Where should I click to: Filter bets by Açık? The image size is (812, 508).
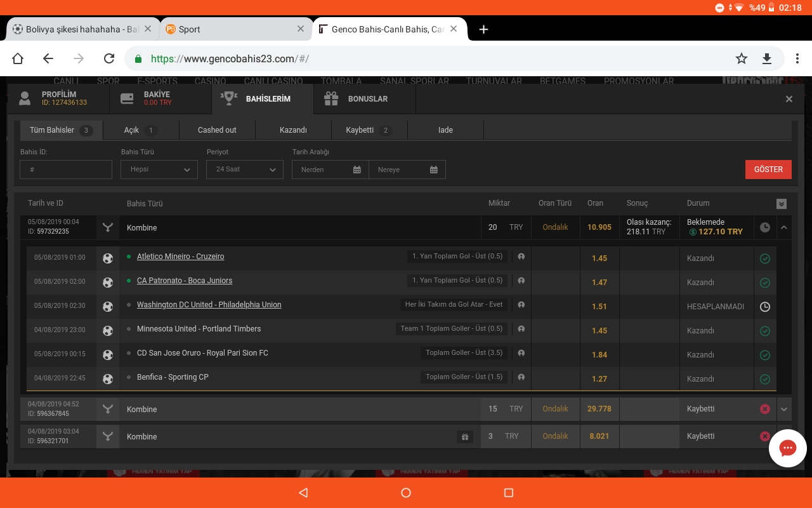pyautogui.click(x=141, y=130)
